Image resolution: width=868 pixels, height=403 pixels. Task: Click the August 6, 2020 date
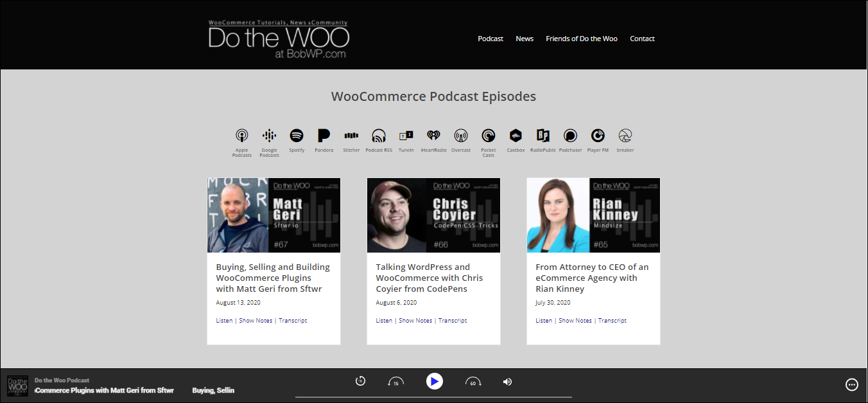click(396, 303)
